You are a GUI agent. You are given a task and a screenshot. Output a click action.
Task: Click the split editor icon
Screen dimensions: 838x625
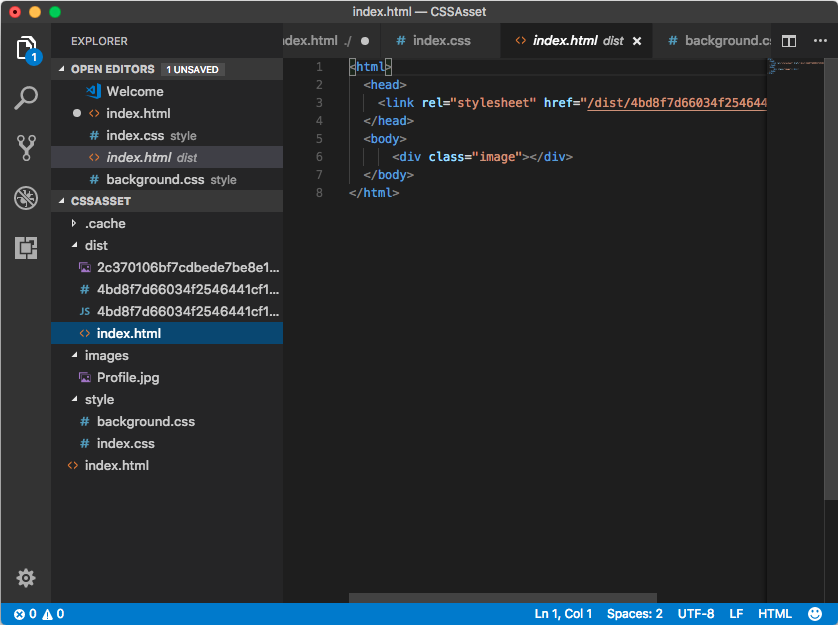point(789,41)
